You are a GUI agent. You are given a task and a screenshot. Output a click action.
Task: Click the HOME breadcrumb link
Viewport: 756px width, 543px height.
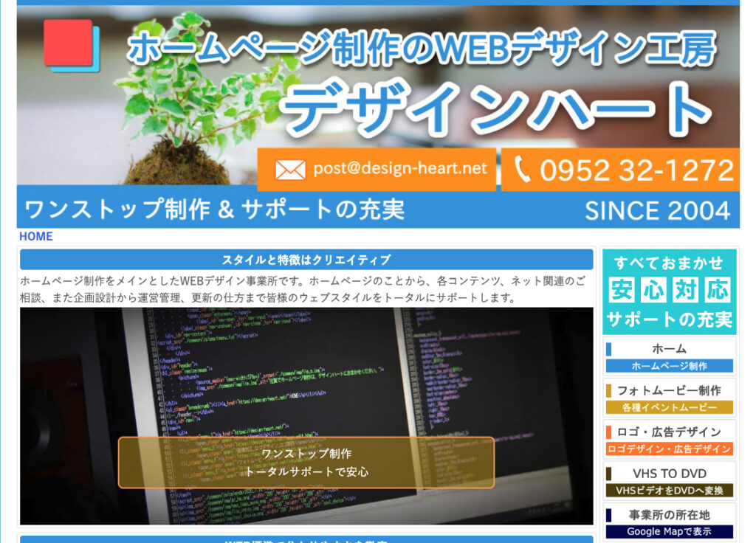(x=36, y=236)
